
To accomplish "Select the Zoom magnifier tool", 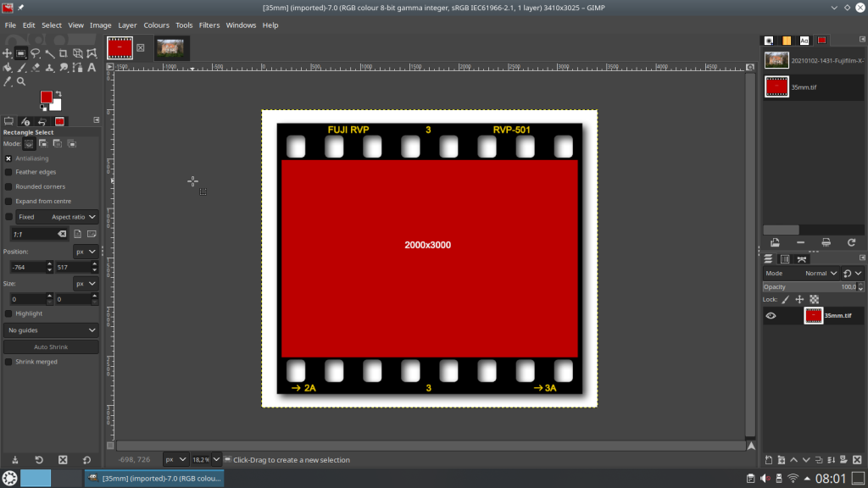I will pyautogui.click(x=21, y=81).
